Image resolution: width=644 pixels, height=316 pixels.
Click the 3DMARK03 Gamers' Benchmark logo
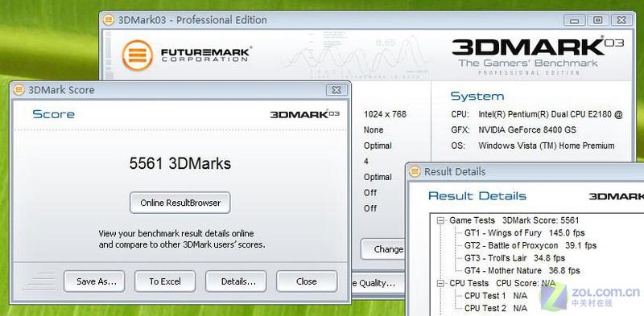click(538, 55)
